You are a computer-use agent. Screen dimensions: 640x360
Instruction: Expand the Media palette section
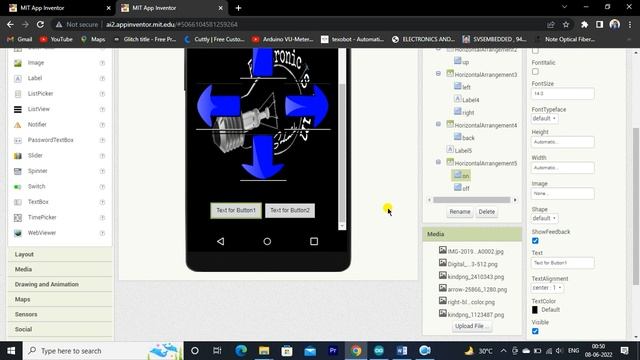(60, 269)
